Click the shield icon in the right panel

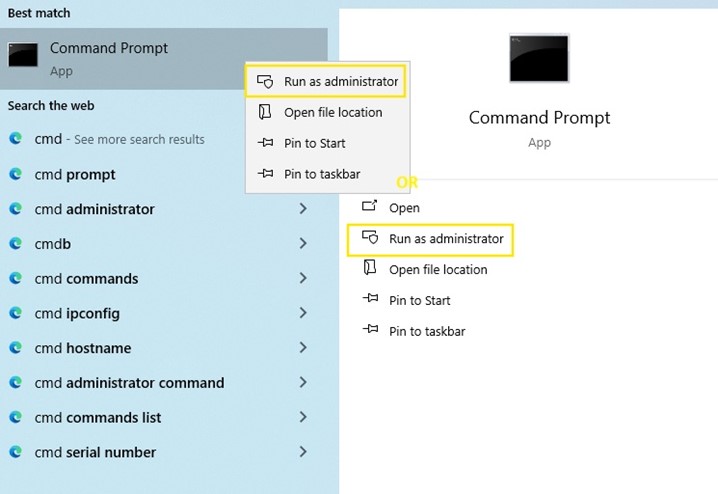click(x=370, y=239)
